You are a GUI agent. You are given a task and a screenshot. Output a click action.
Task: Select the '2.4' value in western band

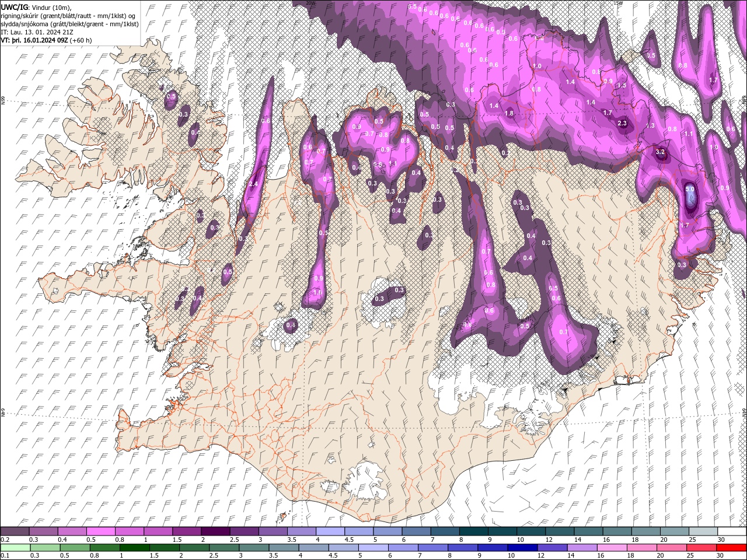[x=253, y=184]
